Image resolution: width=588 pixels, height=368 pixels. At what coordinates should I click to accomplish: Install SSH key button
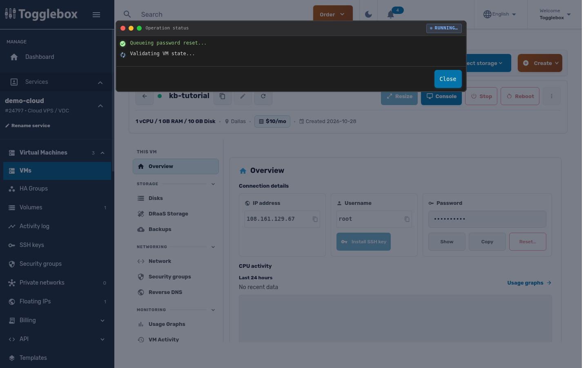(363, 242)
